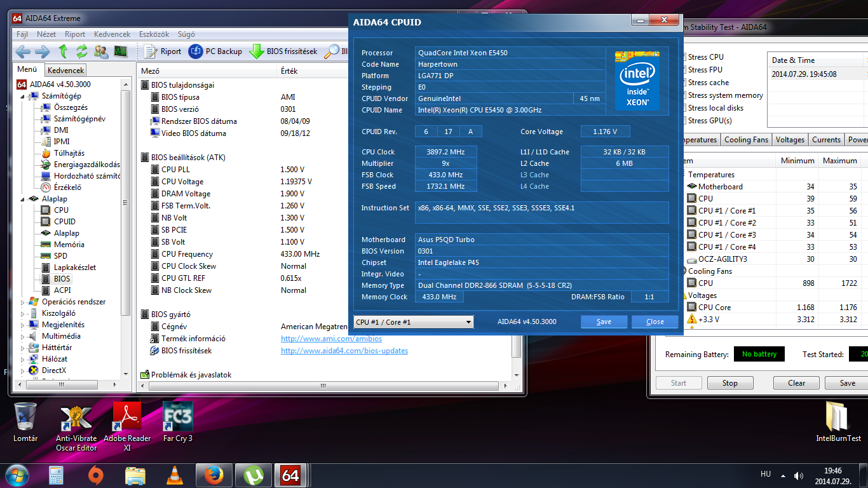Refresh using the green circular arrows icon
Viewport: 868px width, 488px height.
click(82, 51)
